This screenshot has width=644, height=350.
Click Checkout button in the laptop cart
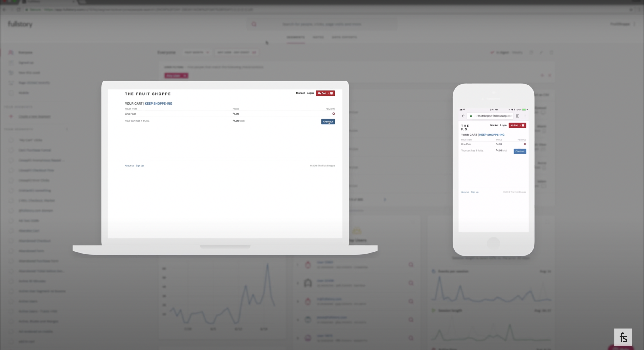[x=328, y=122]
